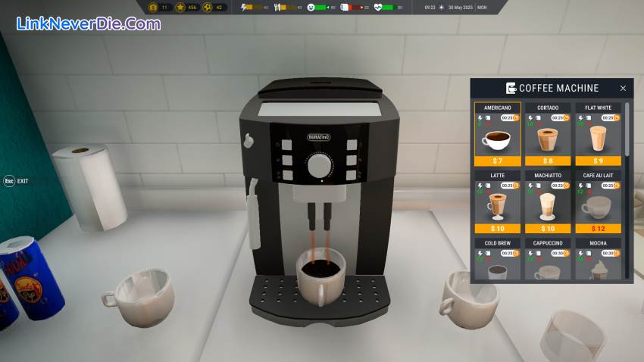Click the star rating counter icon
644x362 pixels.
pyautogui.click(x=181, y=7)
